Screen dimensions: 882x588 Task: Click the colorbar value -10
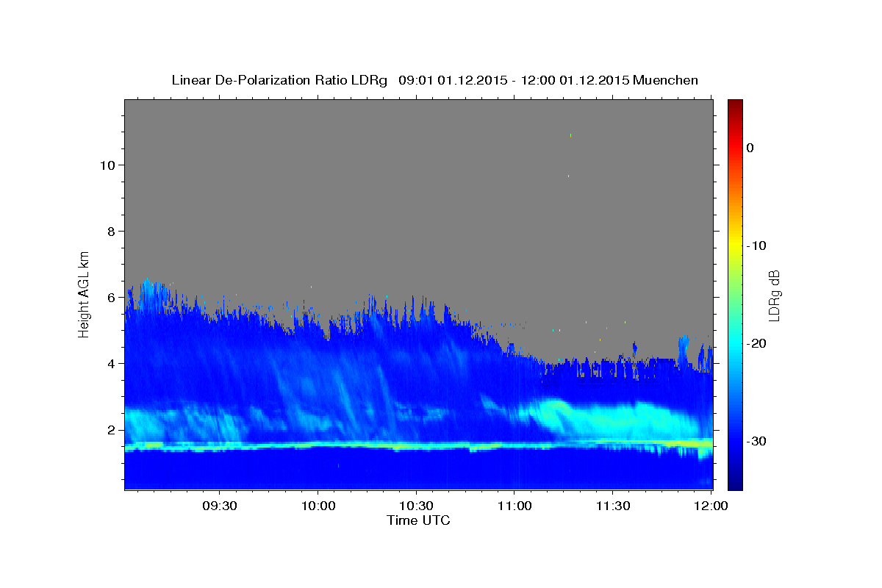(x=757, y=245)
